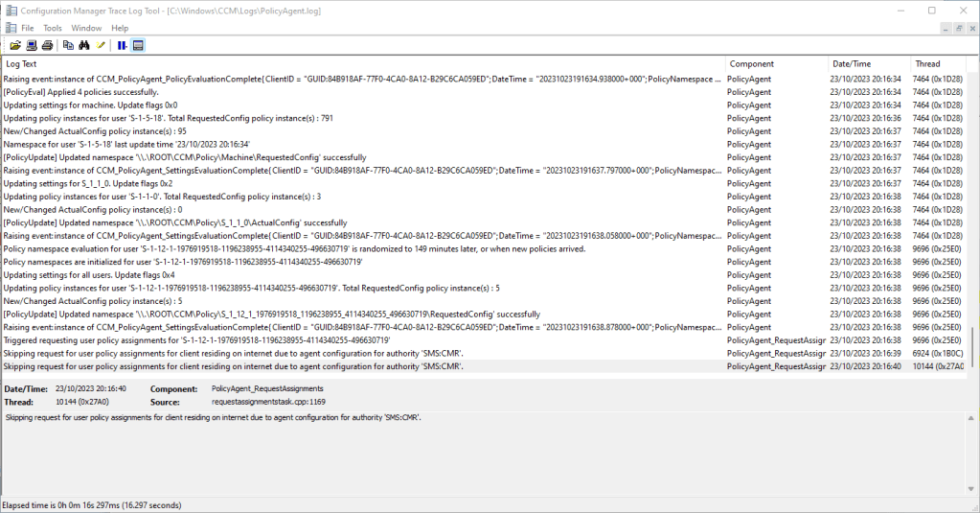Click the Date/Time column header
This screenshot has height=513, width=980.
[x=867, y=64]
